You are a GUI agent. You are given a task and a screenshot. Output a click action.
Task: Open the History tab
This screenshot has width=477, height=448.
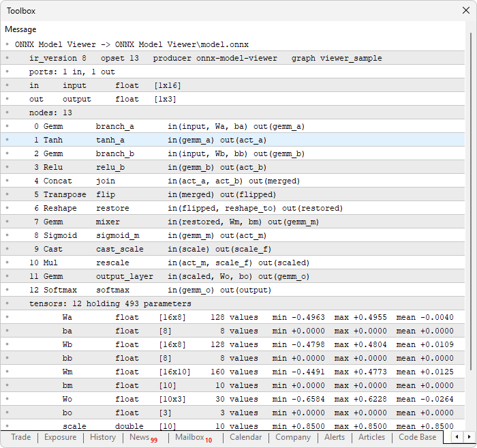point(103,437)
